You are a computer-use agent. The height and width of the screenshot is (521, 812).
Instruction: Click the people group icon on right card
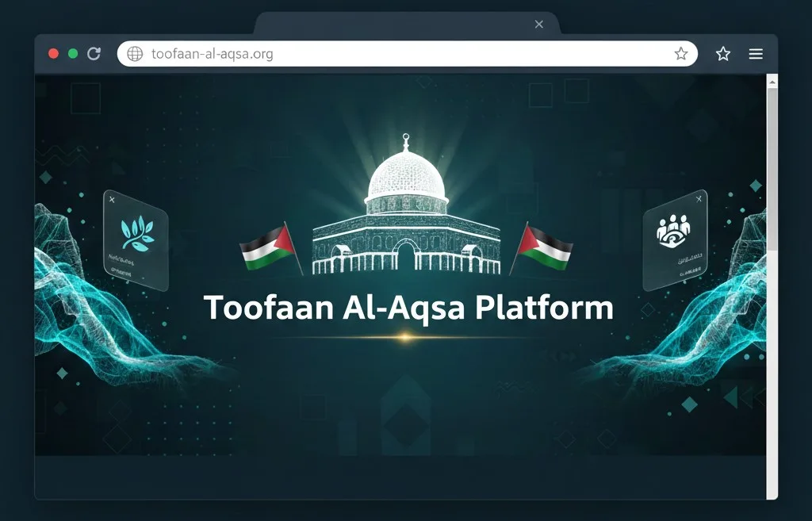tap(673, 231)
